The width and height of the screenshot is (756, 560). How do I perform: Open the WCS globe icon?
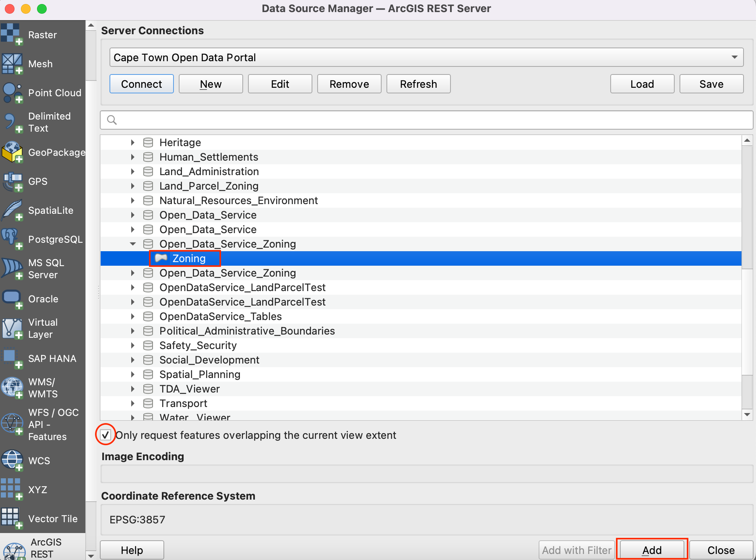click(x=12, y=461)
